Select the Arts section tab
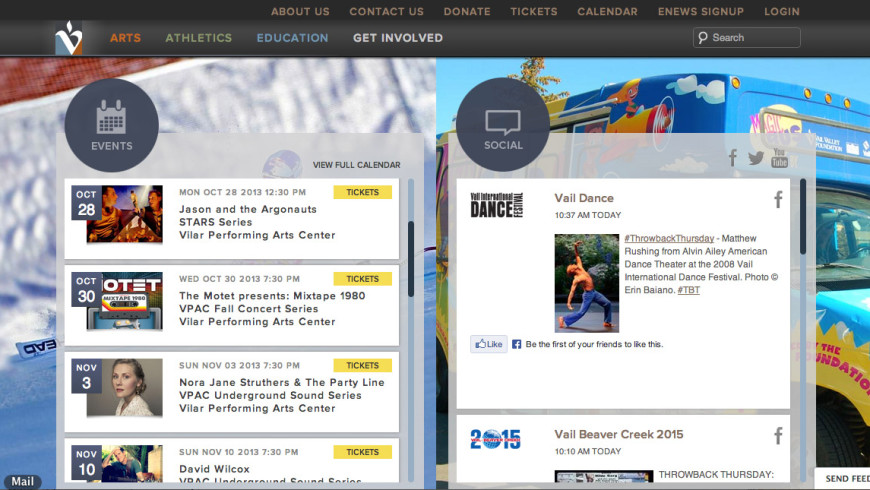 point(125,38)
